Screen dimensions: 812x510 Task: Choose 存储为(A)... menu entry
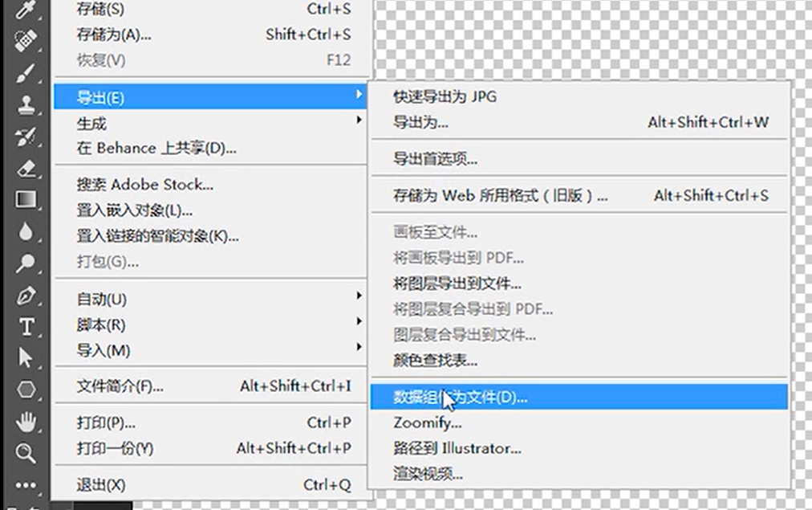pyautogui.click(x=210, y=35)
